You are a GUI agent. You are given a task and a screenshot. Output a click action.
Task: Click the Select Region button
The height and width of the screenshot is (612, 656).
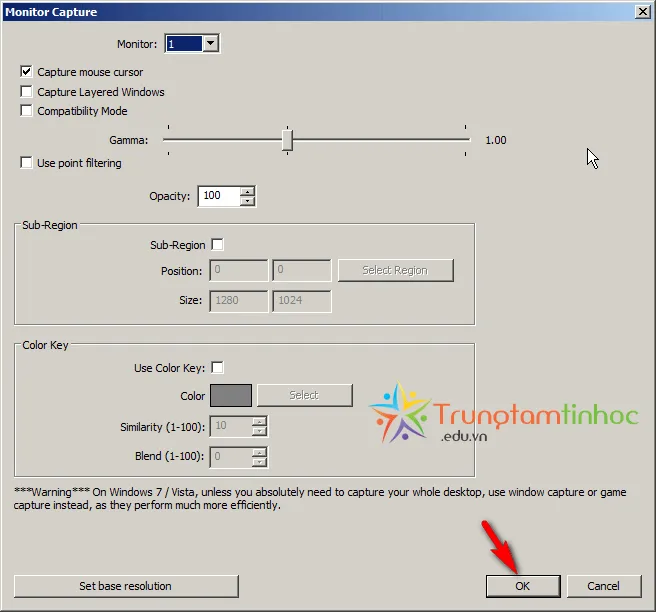[x=395, y=270]
